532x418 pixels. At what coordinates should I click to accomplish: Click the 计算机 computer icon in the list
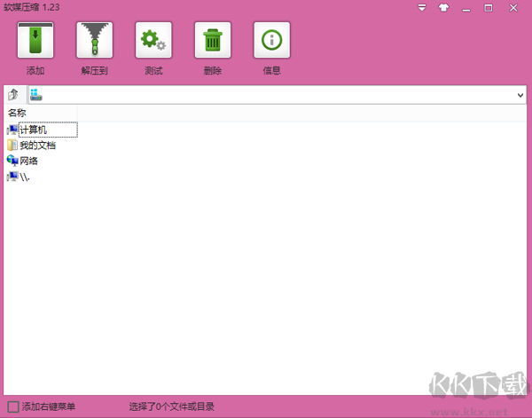coord(12,130)
